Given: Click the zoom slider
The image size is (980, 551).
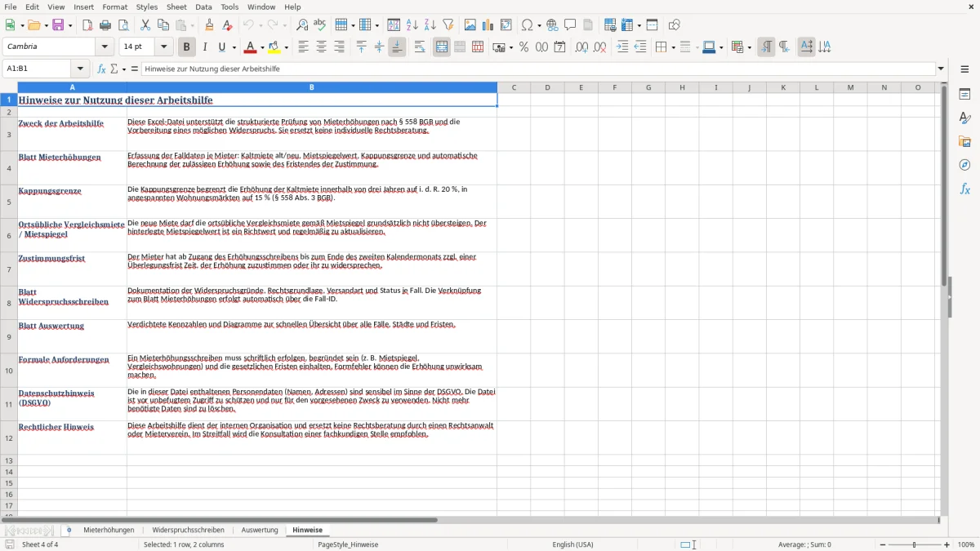Looking at the screenshot, I should [914, 544].
